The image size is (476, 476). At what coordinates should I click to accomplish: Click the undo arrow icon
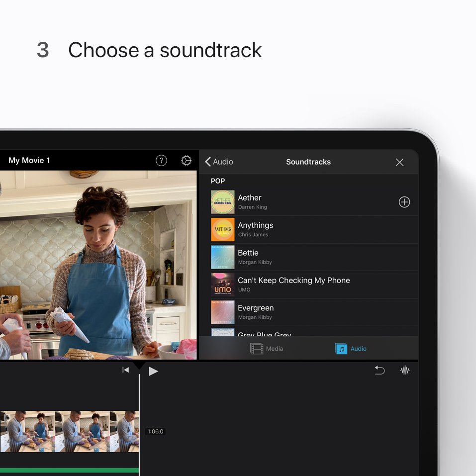(380, 370)
